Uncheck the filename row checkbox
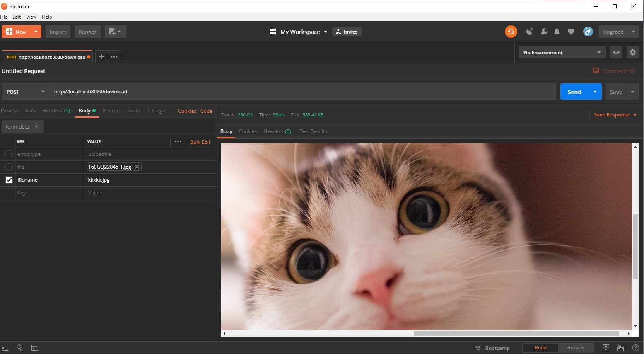This screenshot has height=354, width=644. point(9,180)
